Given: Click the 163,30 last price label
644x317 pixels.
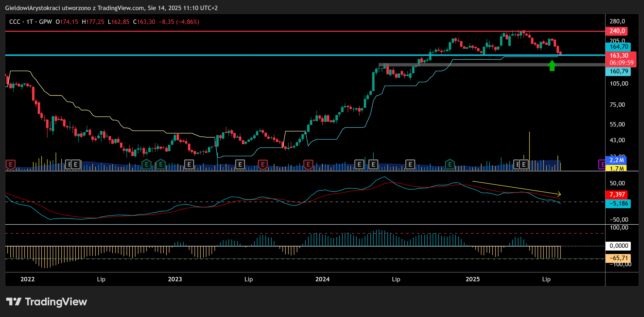Looking at the screenshot, I should point(619,55).
